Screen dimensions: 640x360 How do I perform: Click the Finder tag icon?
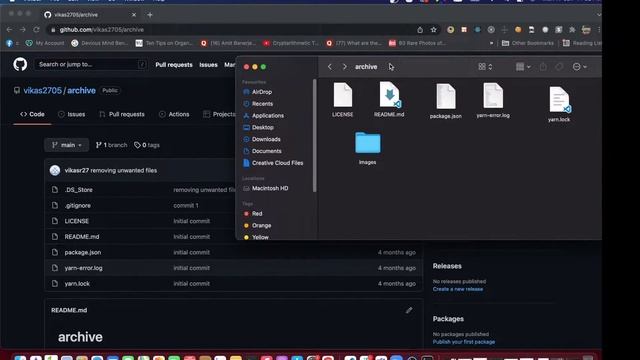click(559, 67)
